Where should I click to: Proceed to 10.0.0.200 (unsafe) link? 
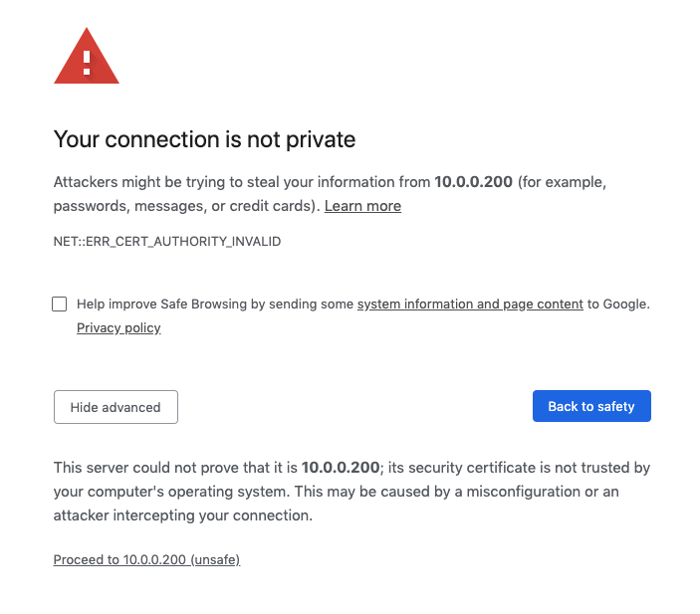pyautogui.click(x=147, y=559)
